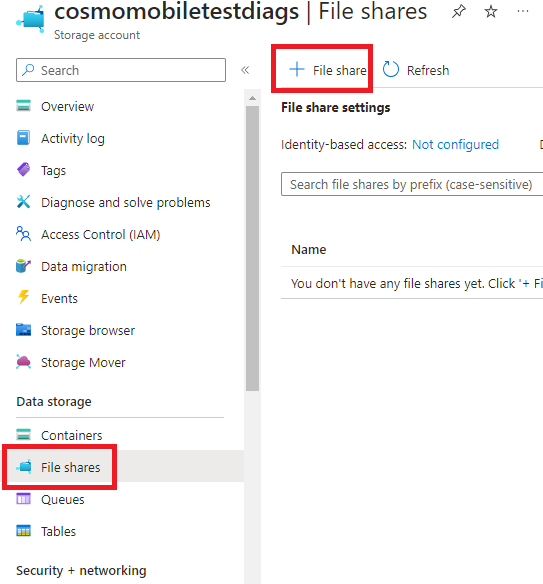Click the Access Control people icon
543x584 pixels.
click(x=23, y=234)
